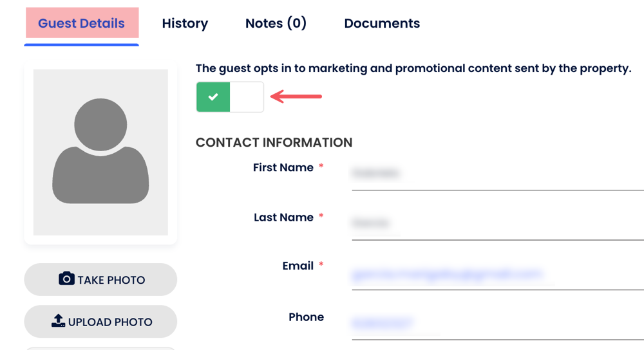Image resolution: width=644 pixels, height=350 pixels.
Task: Click the CONTACT INFORMATION heading
Action: (274, 143)
